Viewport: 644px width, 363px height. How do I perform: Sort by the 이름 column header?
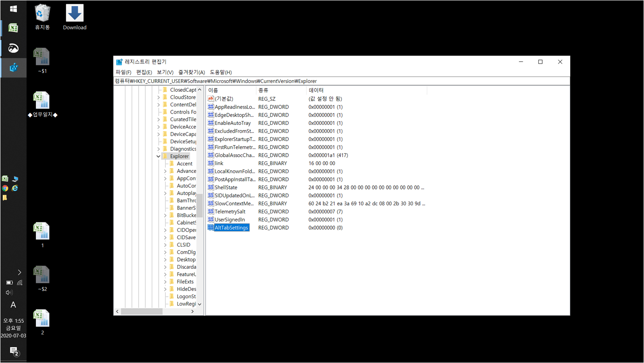[231, 90]
